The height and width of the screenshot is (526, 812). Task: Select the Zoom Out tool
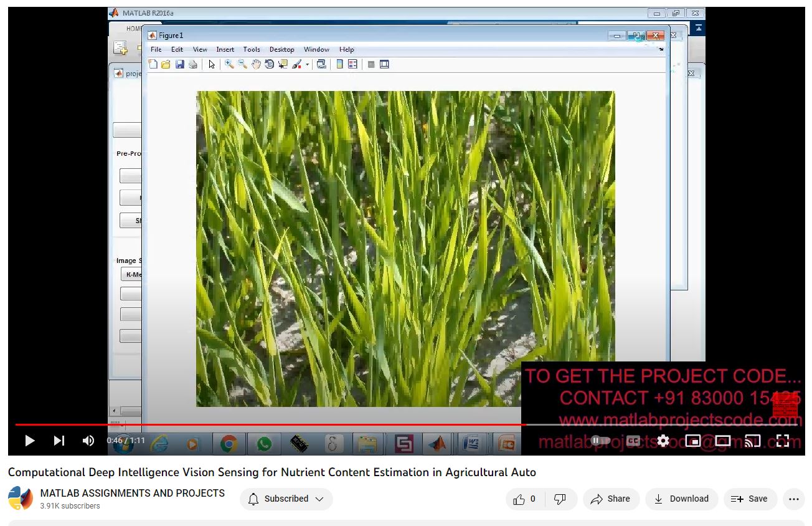(x=242, y=64)
